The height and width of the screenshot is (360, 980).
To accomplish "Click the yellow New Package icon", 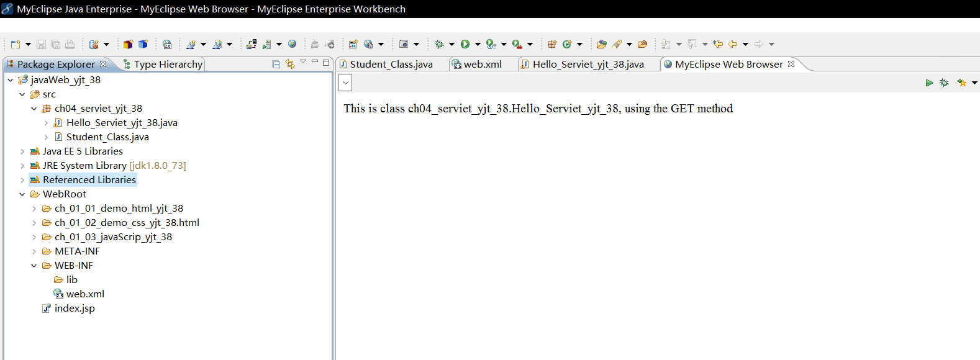I will point(128,44).
